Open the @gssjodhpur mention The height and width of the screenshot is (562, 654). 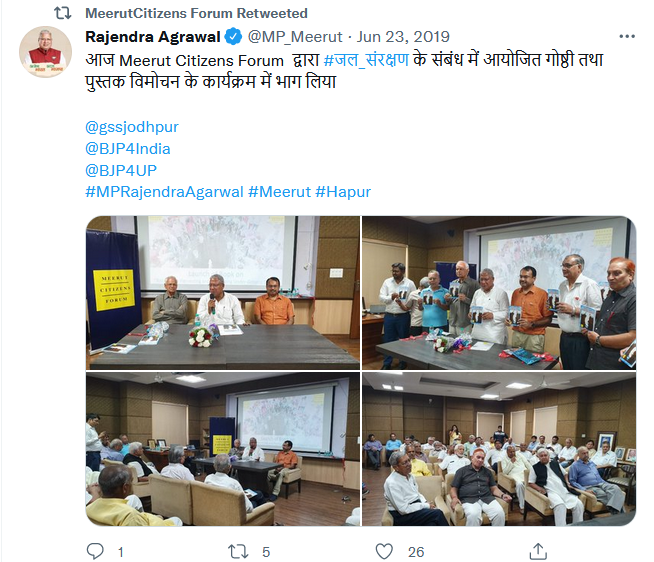[x=132, y=127]
